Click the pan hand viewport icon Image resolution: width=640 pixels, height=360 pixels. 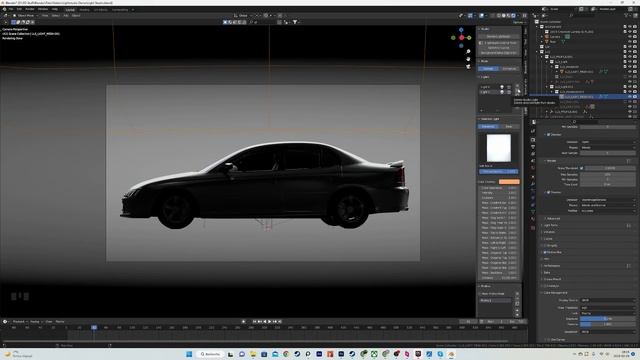(x=468, y=59)
